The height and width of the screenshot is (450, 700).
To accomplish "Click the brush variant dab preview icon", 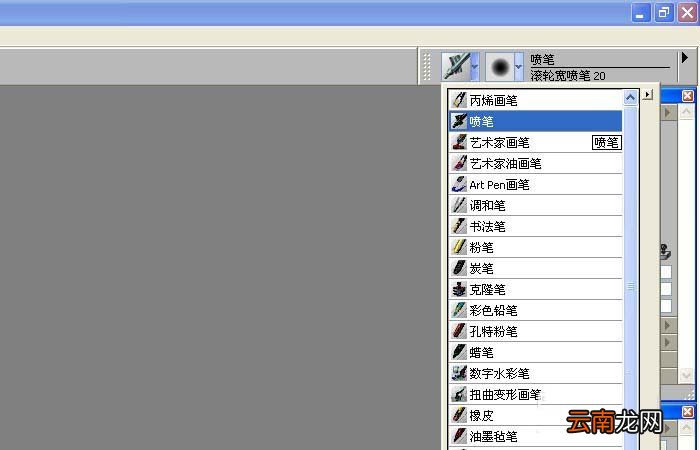I will click(500, 67).
